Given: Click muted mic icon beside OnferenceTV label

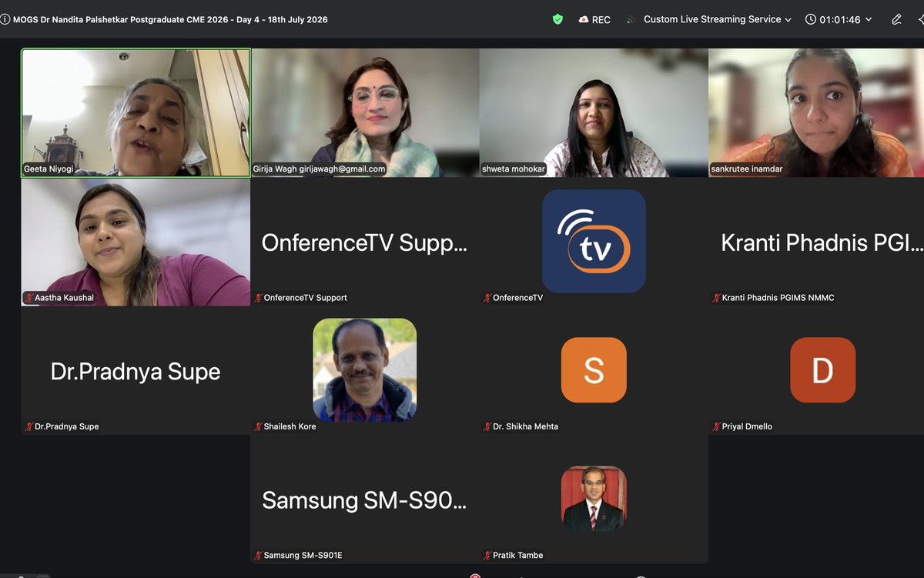Looking at the screenshot, I should click(487, 298).
